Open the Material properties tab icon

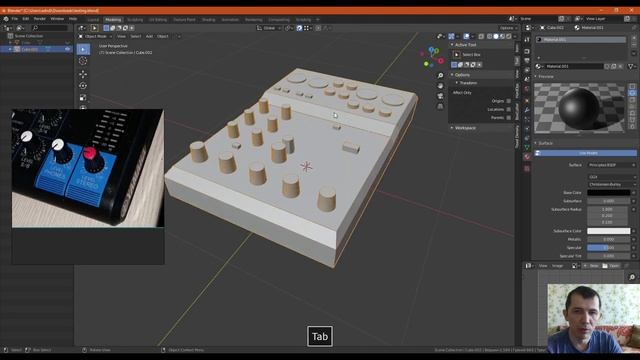click(527, 157)
